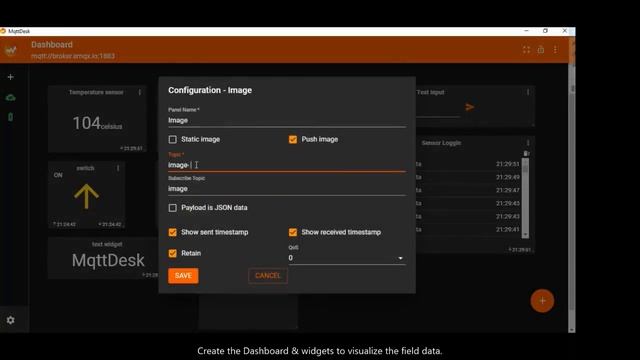Click the send arrow in Text Input widget
Screen dimensions: 640x360
coord(470,107)
